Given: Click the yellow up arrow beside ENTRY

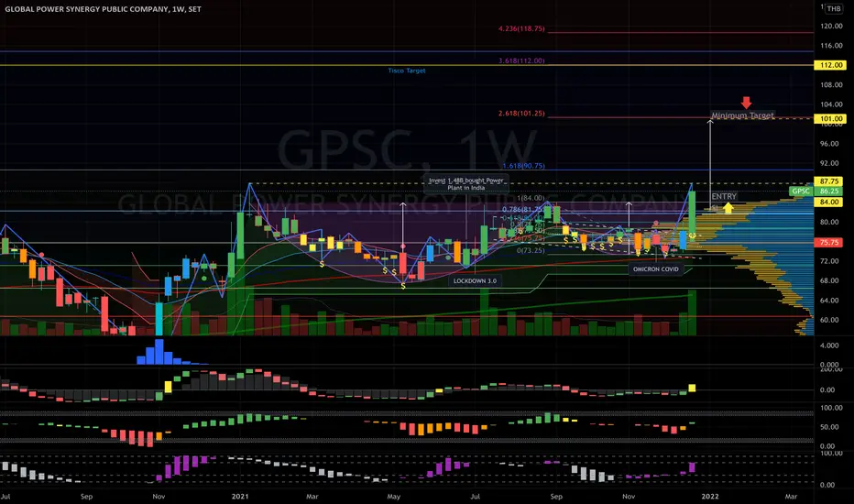Looking at the screenshot, I should point(728,208).
